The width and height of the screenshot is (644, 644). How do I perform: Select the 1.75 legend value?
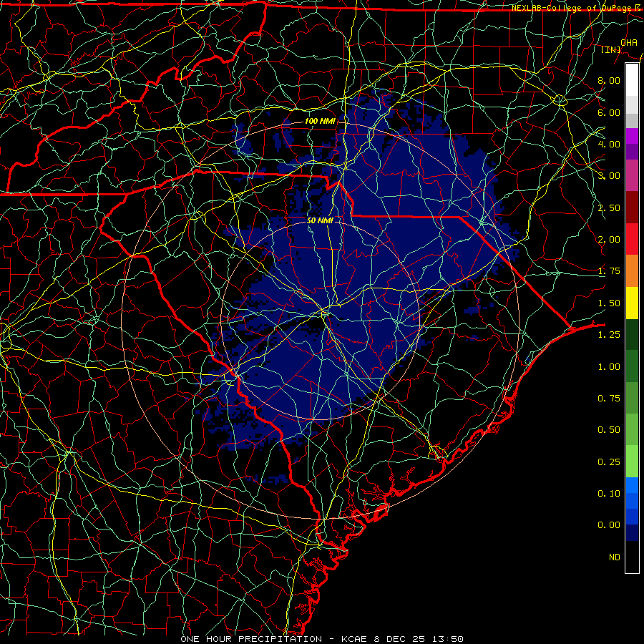pos(609,271)
